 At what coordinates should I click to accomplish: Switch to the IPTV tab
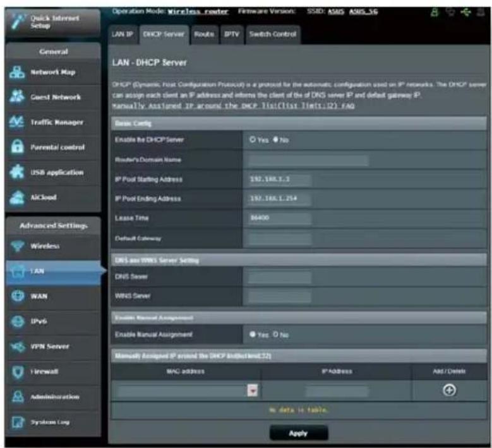point(232,34)
